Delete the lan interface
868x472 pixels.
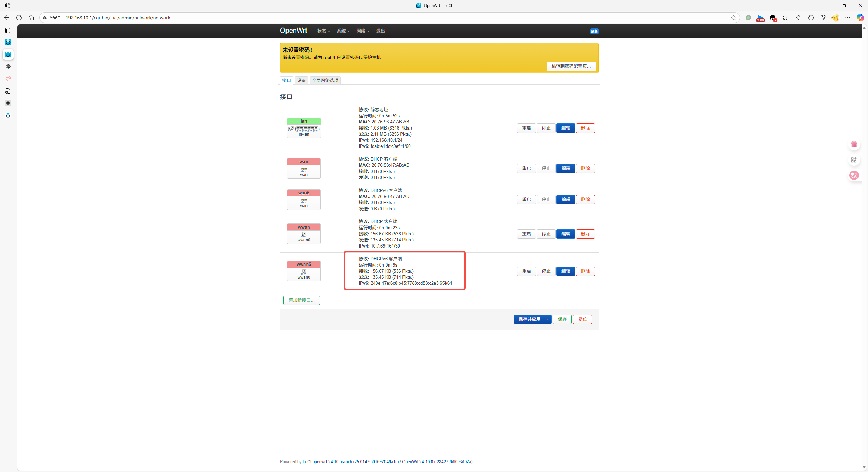coord(586,128)
